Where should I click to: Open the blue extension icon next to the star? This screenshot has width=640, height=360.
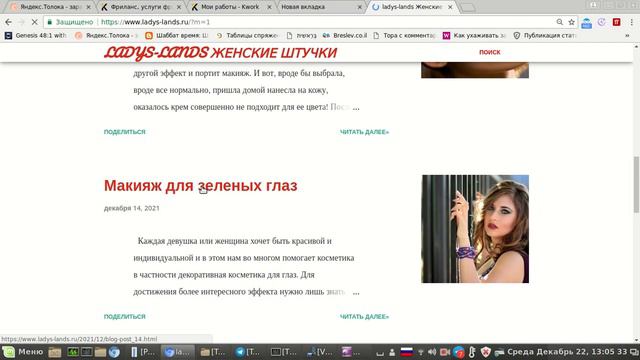pos(587,23)
